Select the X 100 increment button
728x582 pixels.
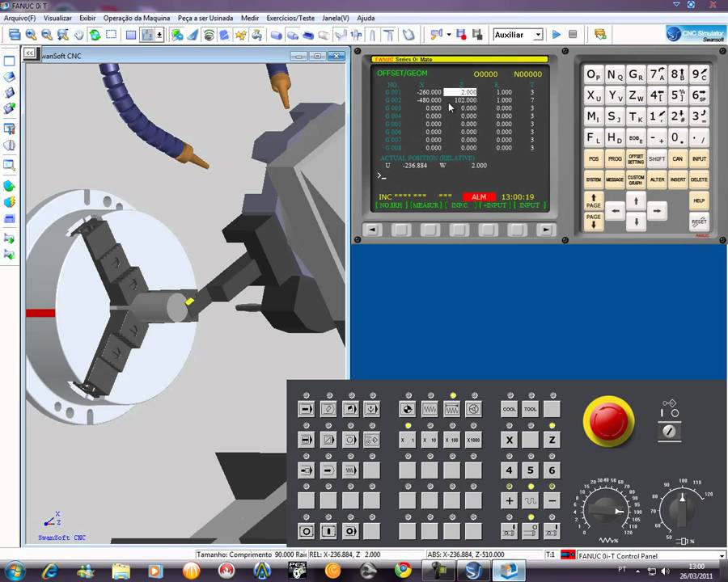451,440
